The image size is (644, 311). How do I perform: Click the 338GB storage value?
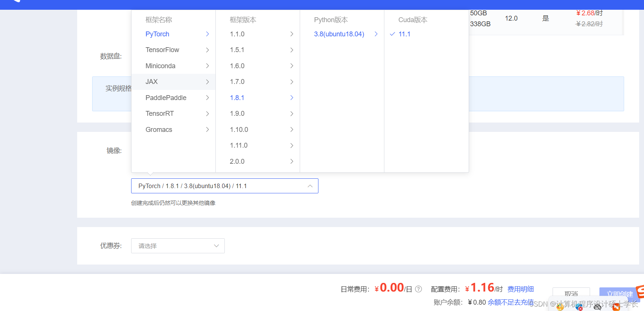(x=480, y=24)
